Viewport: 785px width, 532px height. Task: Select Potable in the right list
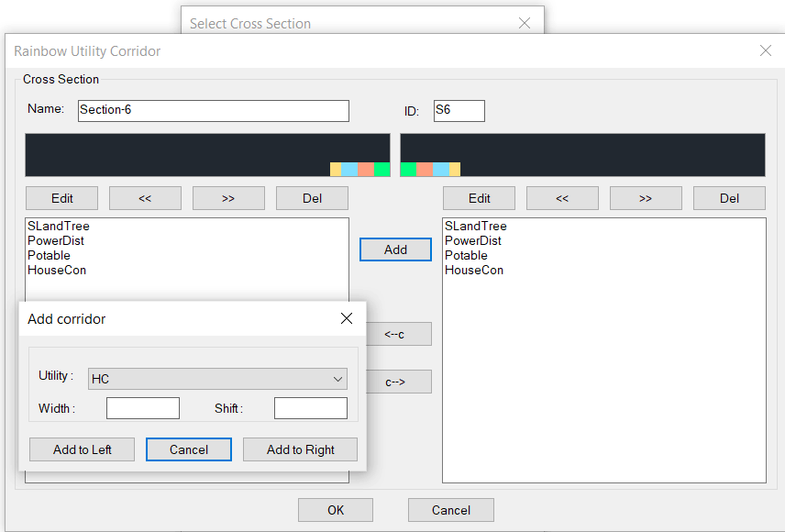click(466, 255)
